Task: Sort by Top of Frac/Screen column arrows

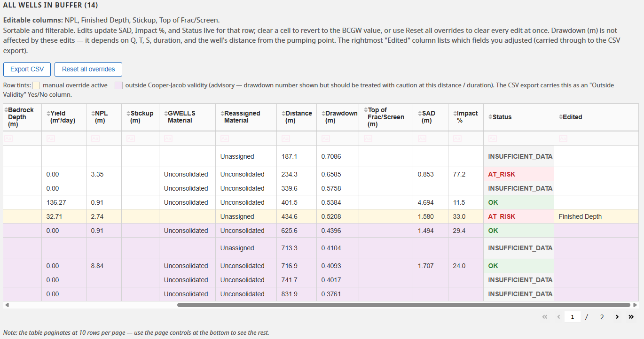Action: (x=366, y=110)
